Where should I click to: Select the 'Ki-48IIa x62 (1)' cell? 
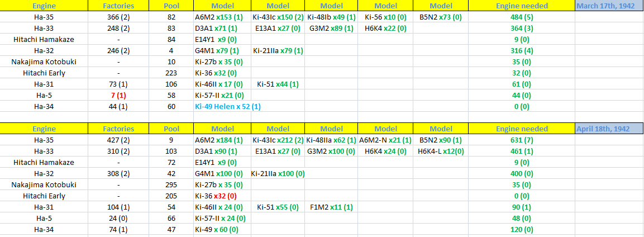point(331,140)
